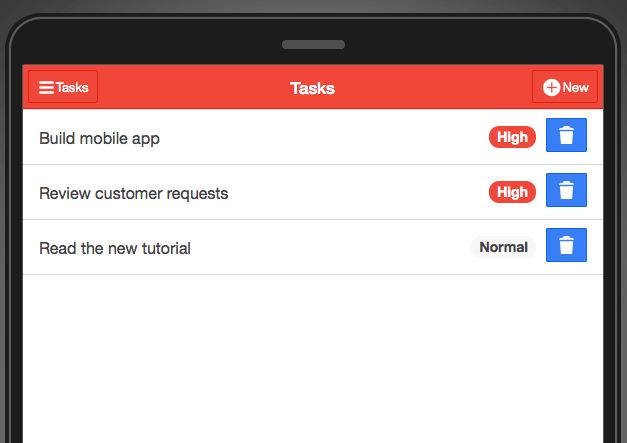Click the Tasks header title
627x443 pixels.
click(x=312, y=88)
